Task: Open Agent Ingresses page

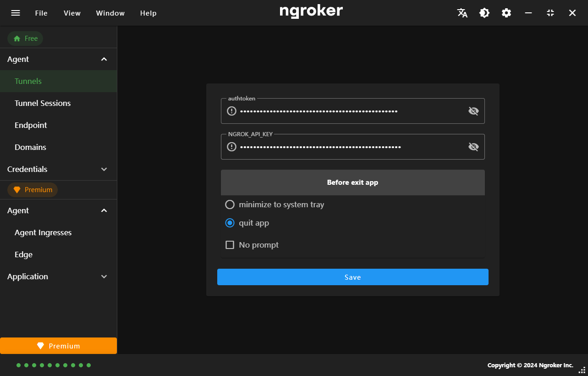Action: [x=58, y=232]
